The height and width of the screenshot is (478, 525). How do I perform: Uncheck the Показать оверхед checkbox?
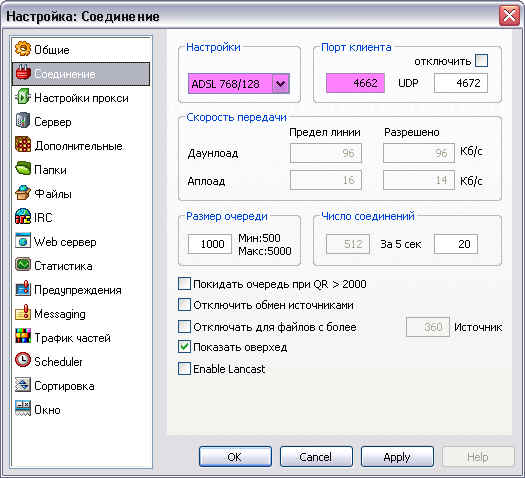click(184, 347)
